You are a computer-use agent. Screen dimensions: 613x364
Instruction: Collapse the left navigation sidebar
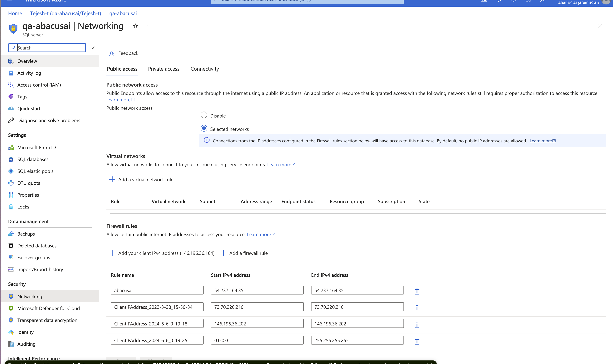pos(93,48)
